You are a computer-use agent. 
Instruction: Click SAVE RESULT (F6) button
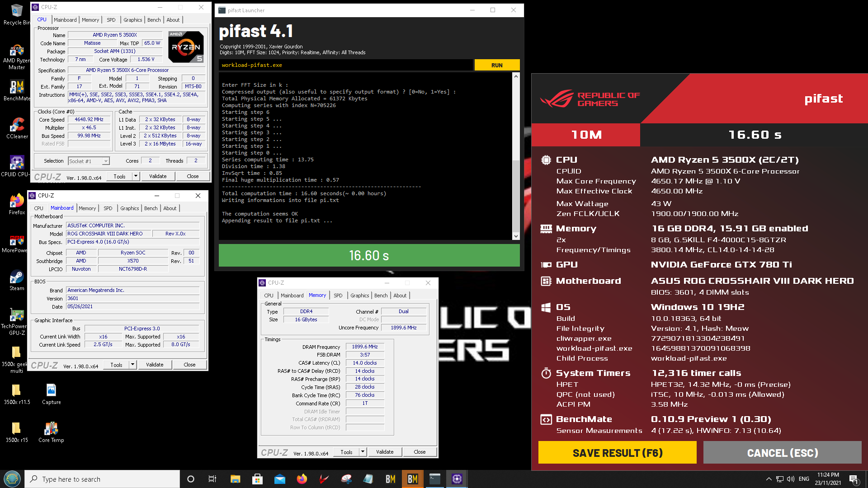tap(617, 453)
